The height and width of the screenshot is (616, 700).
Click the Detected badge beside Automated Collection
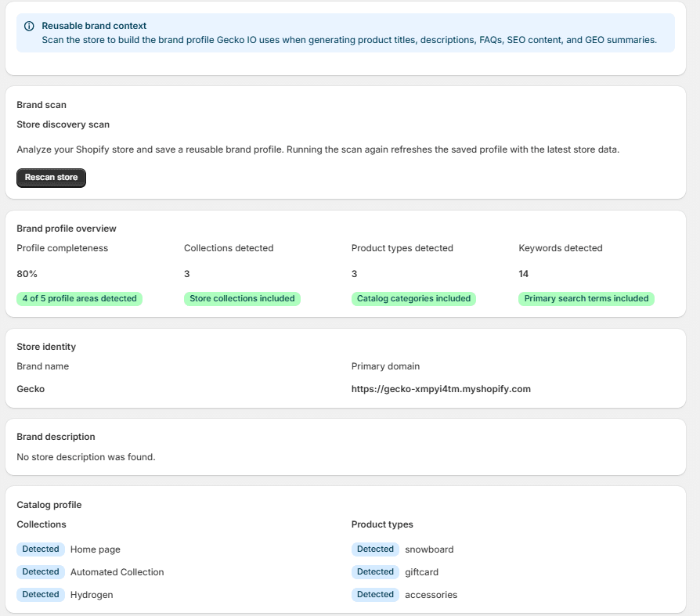point(41,572)
